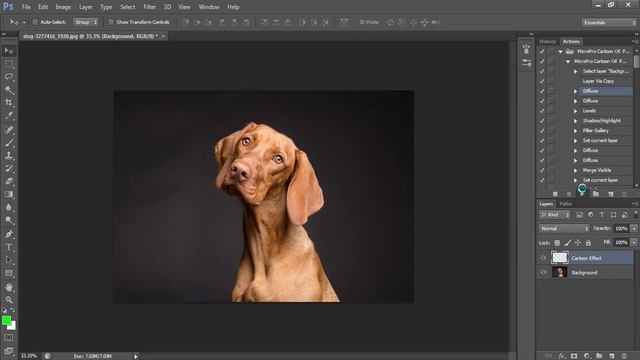This screenshot has height=360, width=640.
Task: Click the Cartoon Effect layer thumbnail
Action: click(x=560, y=258)
